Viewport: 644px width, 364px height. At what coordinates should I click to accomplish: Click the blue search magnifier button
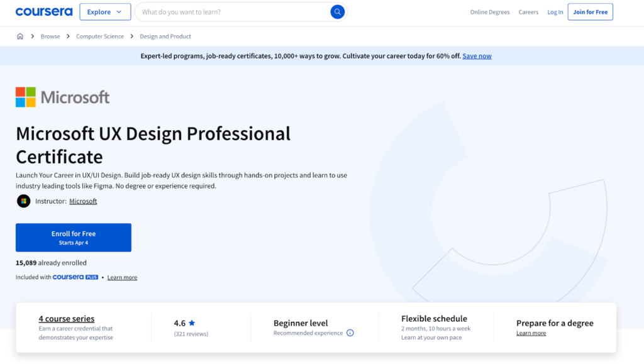(x=337, y=12)
